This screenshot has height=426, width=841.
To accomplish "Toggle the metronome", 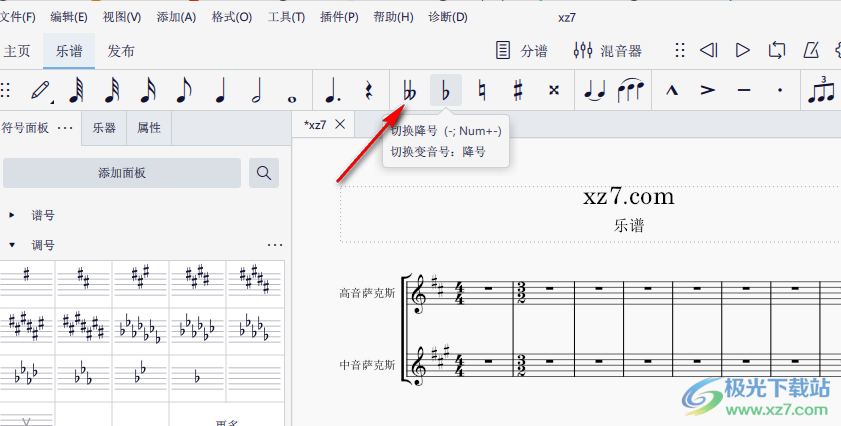I will click(x=811, y=50).
